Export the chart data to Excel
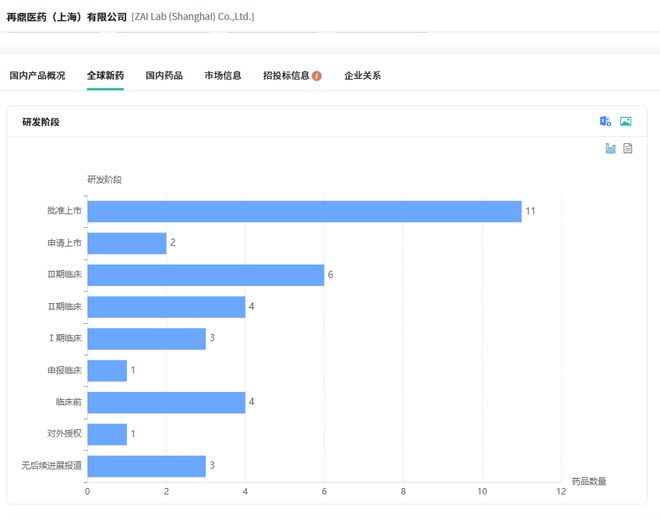This screenshot has height=521, width=660. click(605, 122)
